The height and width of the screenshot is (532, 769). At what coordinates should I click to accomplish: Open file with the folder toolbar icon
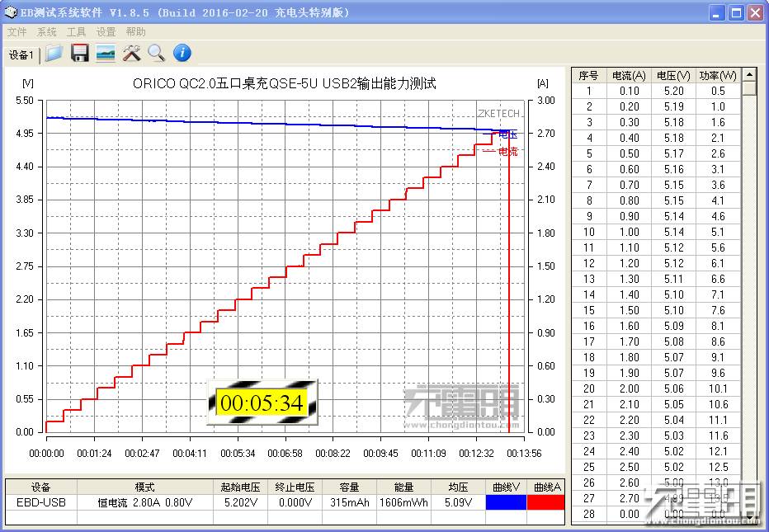click(x=54, y=53)
